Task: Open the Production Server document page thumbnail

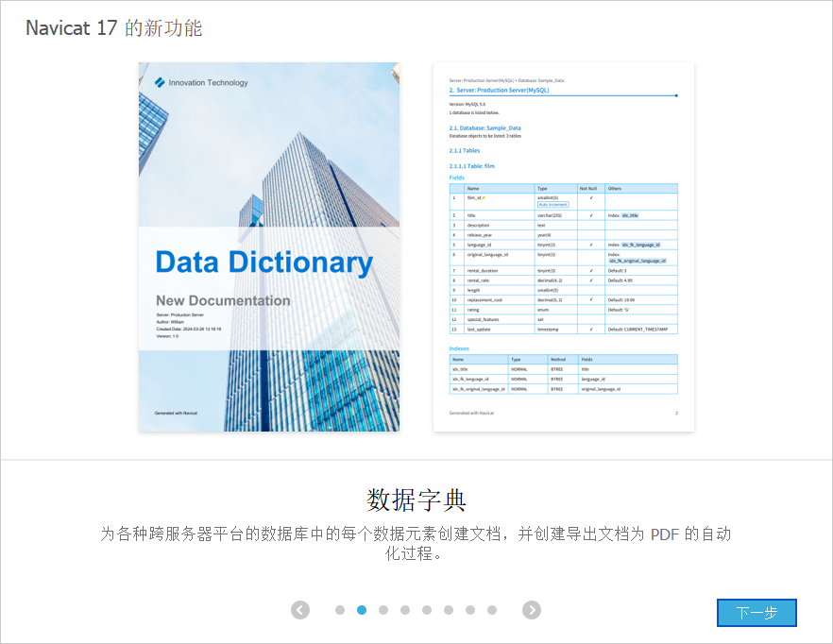Action: (564, 246)
